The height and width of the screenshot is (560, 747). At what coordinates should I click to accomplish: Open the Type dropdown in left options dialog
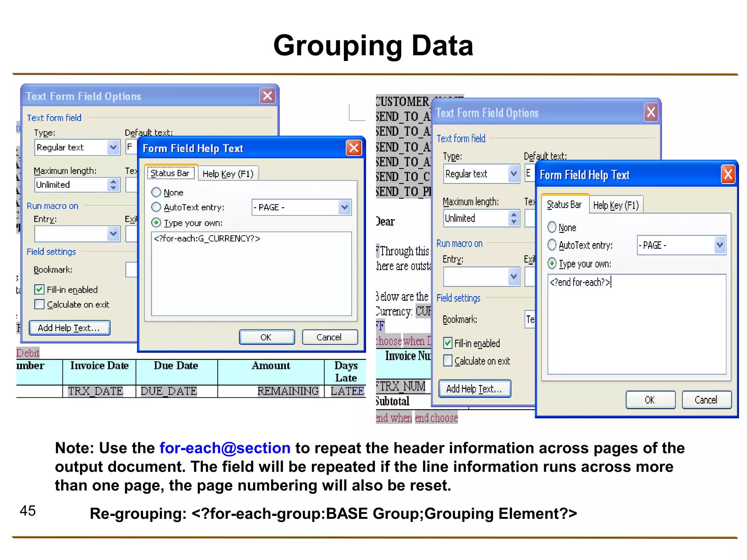[x=113, y=147]
